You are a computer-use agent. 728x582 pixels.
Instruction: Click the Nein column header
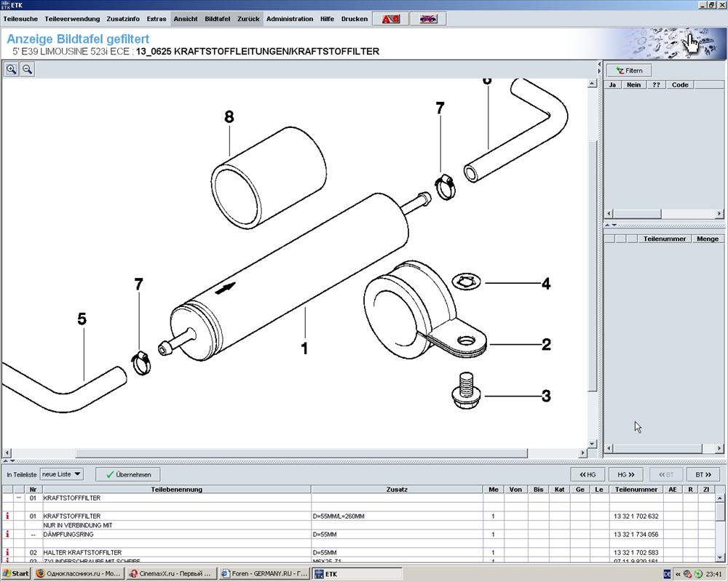(633, 84)
